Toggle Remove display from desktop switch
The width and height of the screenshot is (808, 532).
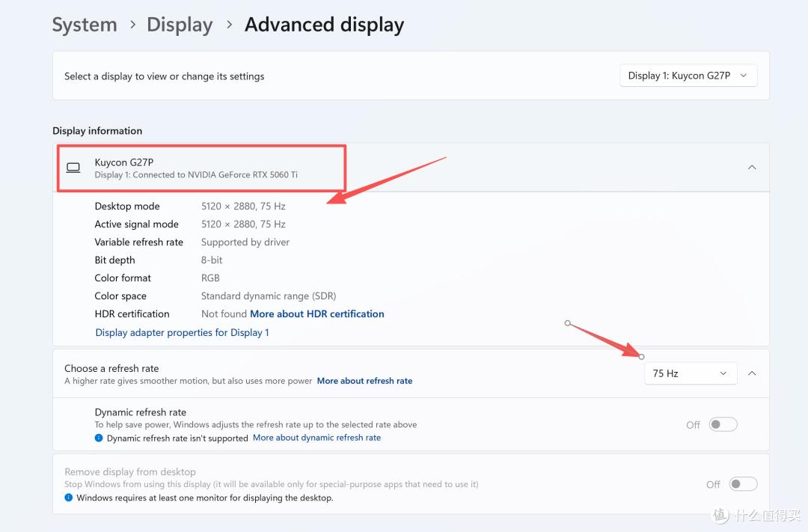(743, 484)
